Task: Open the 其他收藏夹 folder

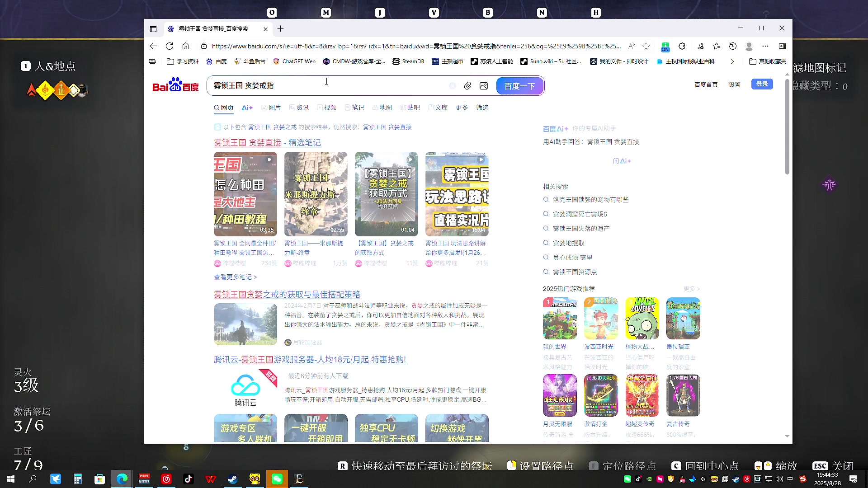Action: [x=768, y=61]
